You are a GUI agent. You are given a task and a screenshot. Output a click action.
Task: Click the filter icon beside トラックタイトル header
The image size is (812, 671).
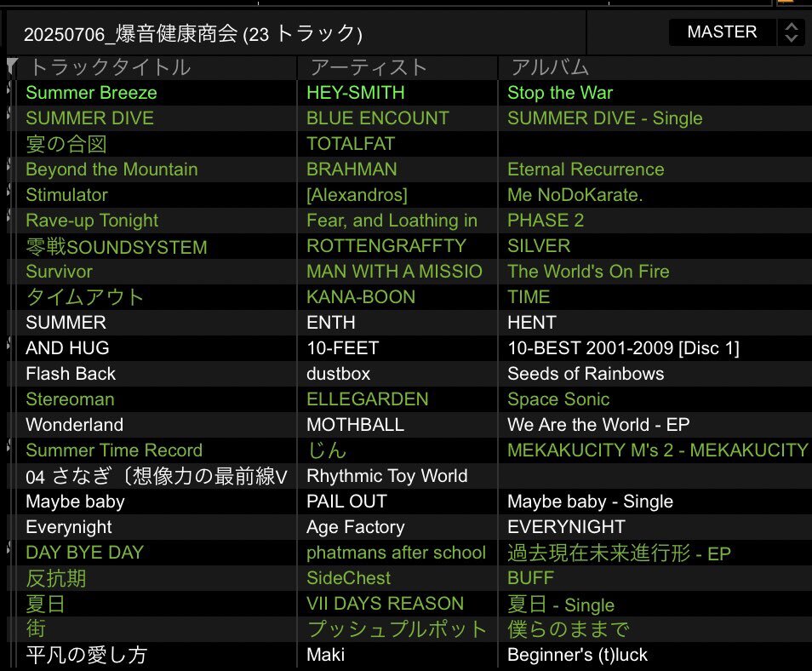point(12,66)
